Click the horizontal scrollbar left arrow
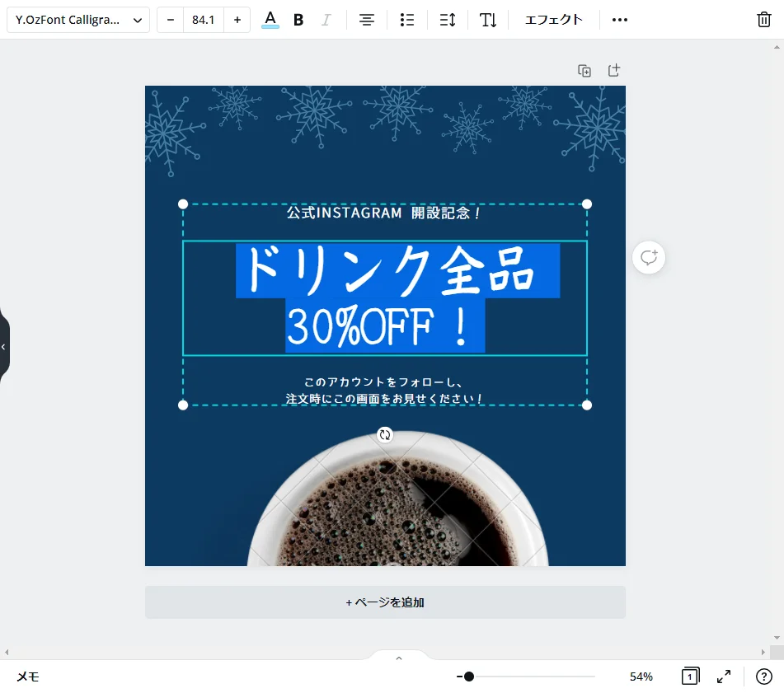 7,652
